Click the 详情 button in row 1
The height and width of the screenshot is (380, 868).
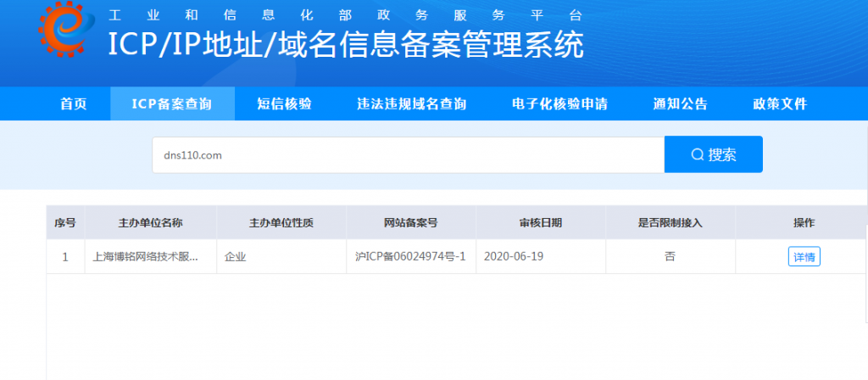(804, 257)
